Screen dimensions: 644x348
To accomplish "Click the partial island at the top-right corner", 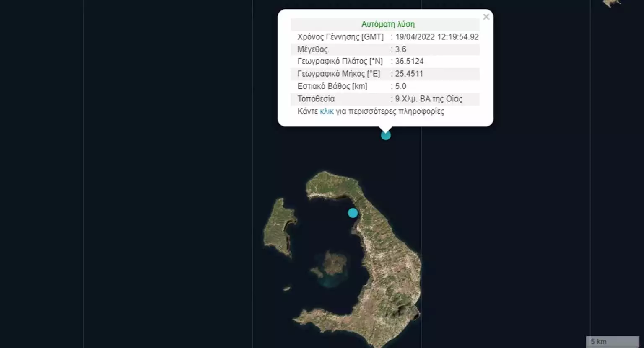I will pyautogui.click(x=612, y=3).
